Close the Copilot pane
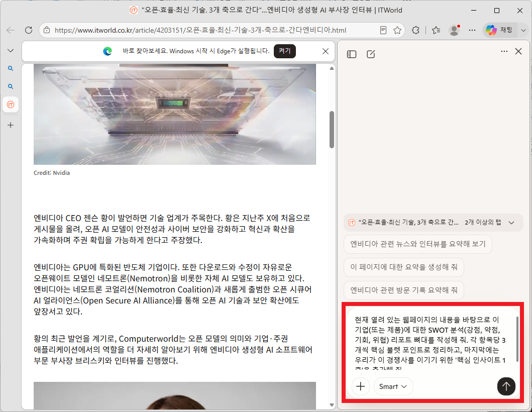The image size is (532, 412). pyautogui.click(x=518, y=51)
